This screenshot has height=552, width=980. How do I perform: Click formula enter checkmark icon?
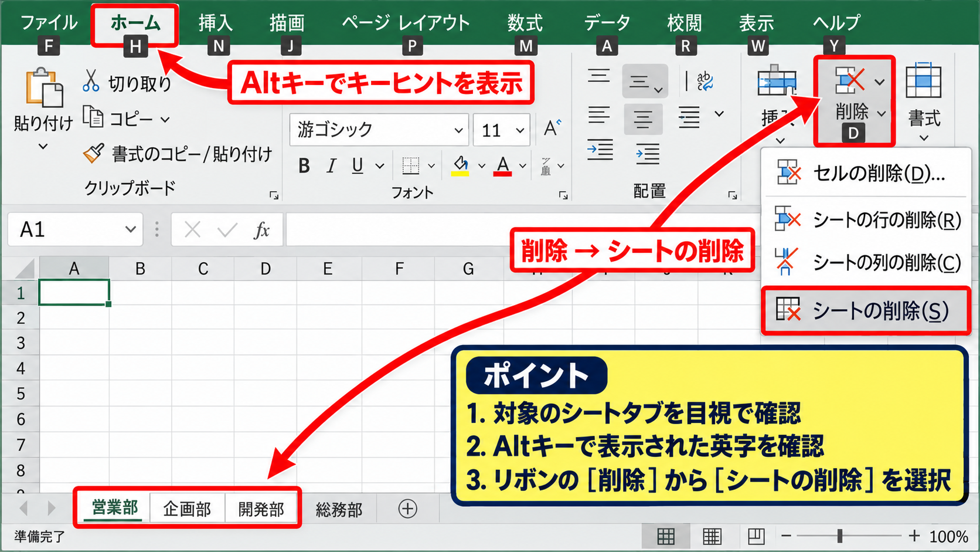(227, 230)
